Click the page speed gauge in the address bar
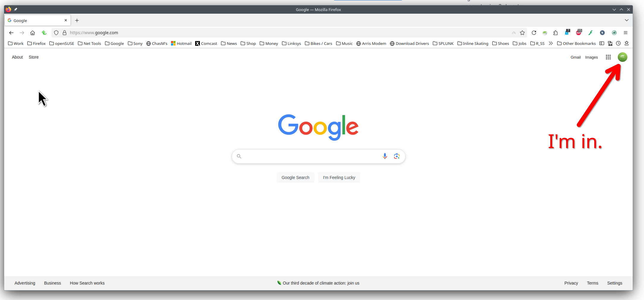Viewport: 644px width, 300px height. 514,33
